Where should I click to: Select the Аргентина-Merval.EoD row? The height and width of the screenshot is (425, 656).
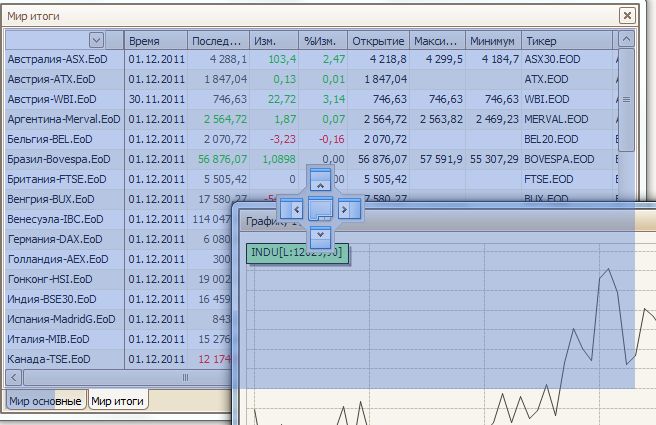[62, 119]
